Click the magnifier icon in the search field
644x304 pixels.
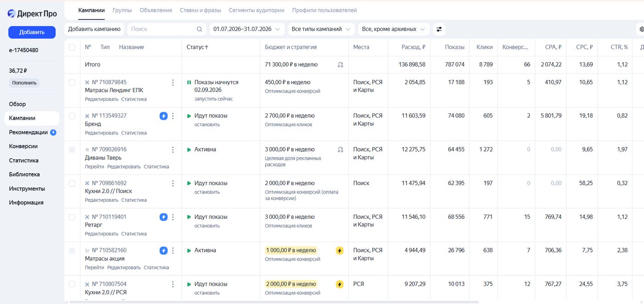(200, 29)
